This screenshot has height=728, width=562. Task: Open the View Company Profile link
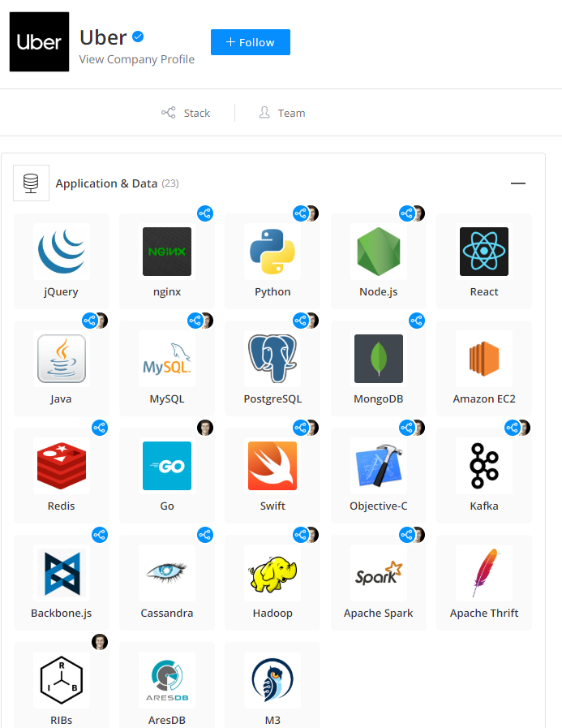coord(137,59)
